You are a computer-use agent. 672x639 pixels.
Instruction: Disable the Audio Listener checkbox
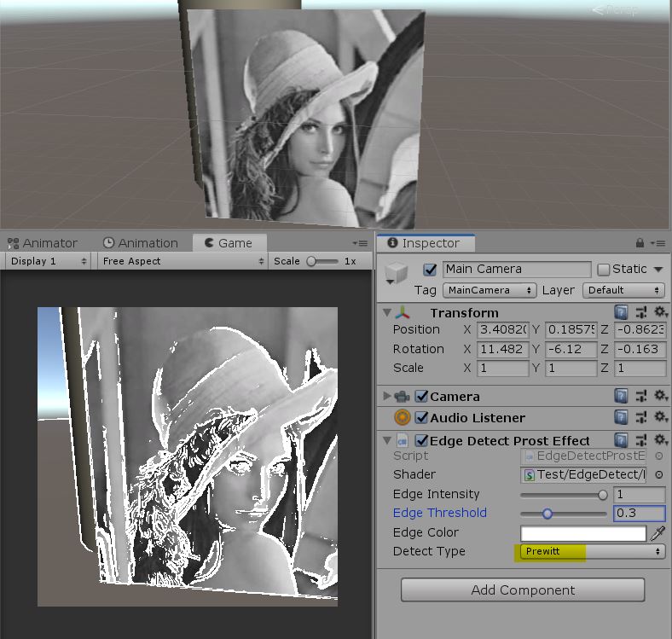tap(422, 417)
